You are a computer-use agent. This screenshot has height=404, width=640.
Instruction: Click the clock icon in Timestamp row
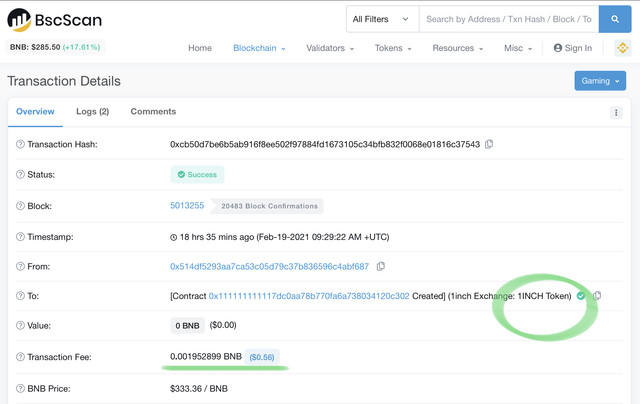173,237
